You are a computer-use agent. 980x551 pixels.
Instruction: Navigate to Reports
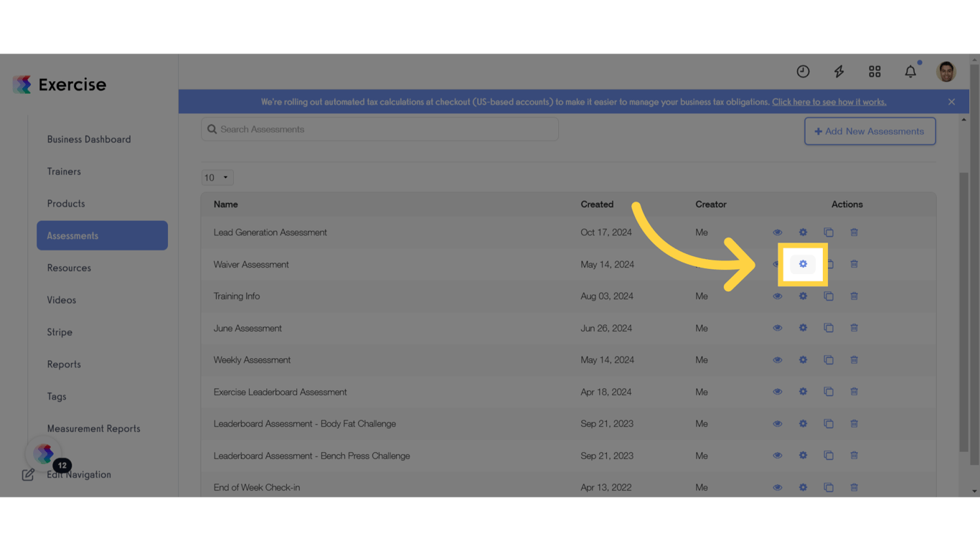coord(64,364)
